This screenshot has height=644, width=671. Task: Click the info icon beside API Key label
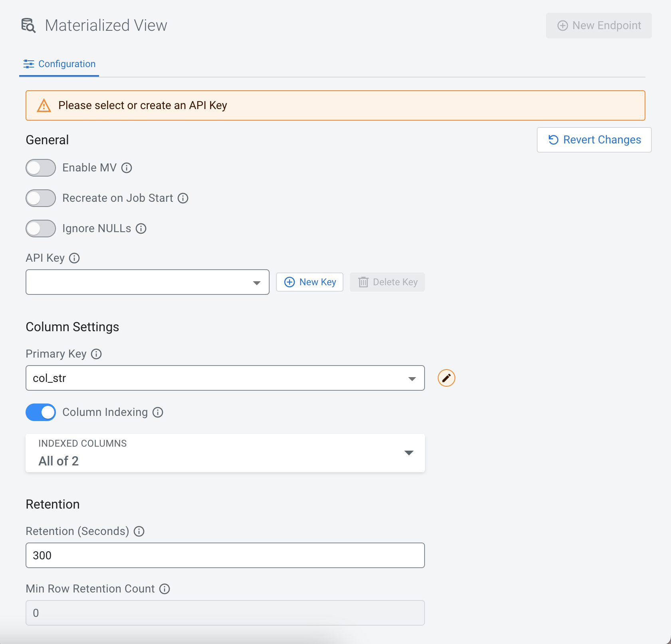click(74, 258)
